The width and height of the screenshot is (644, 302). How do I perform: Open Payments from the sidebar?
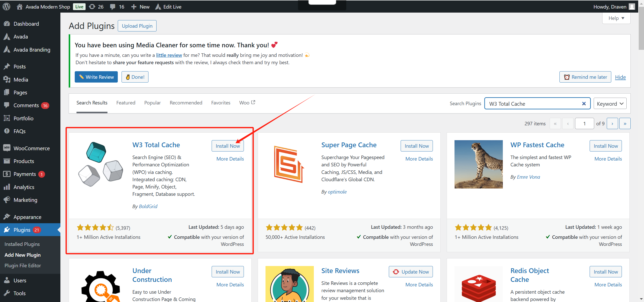click(x=24, y=174)
